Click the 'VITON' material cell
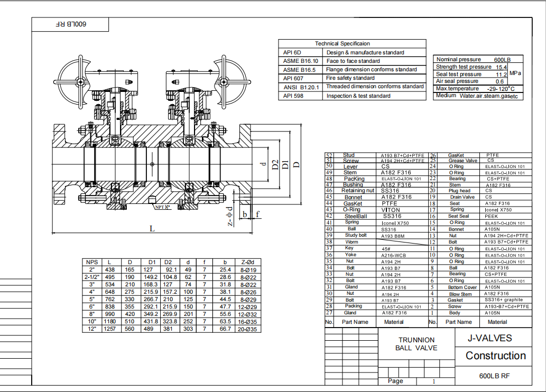The image size is (546, 392). point(391,210)
